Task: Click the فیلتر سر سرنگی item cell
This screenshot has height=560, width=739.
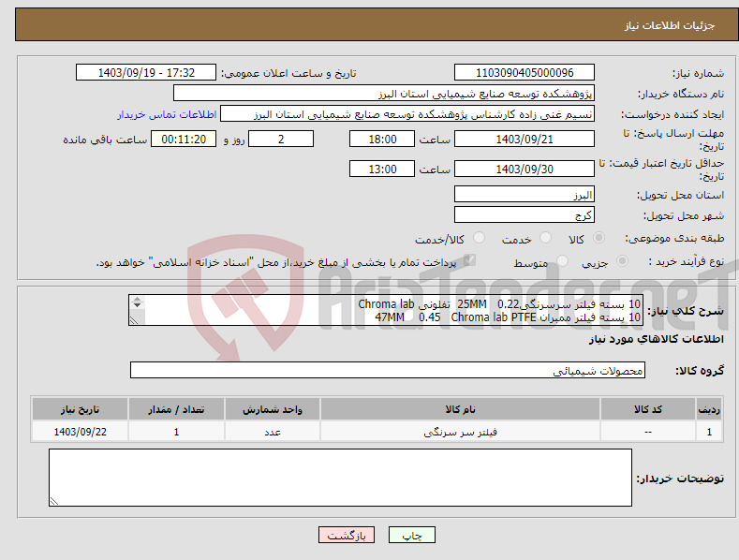Action: tap(460, 432)
